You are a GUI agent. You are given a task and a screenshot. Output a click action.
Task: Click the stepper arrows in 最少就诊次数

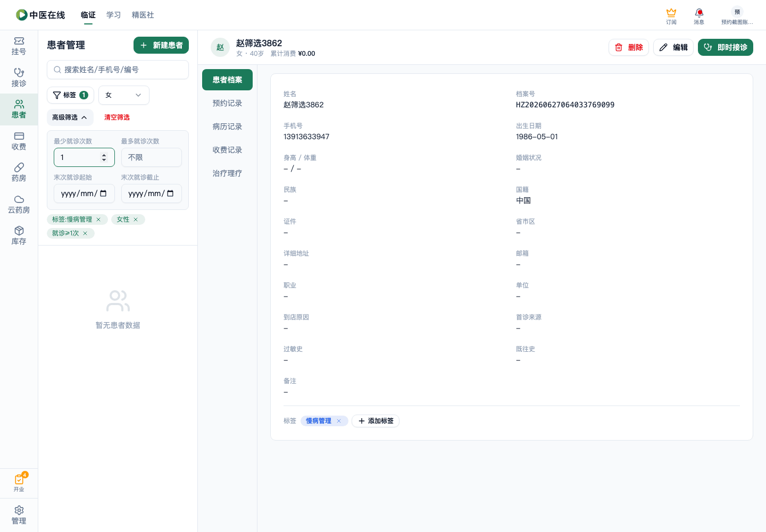(104, 157)
